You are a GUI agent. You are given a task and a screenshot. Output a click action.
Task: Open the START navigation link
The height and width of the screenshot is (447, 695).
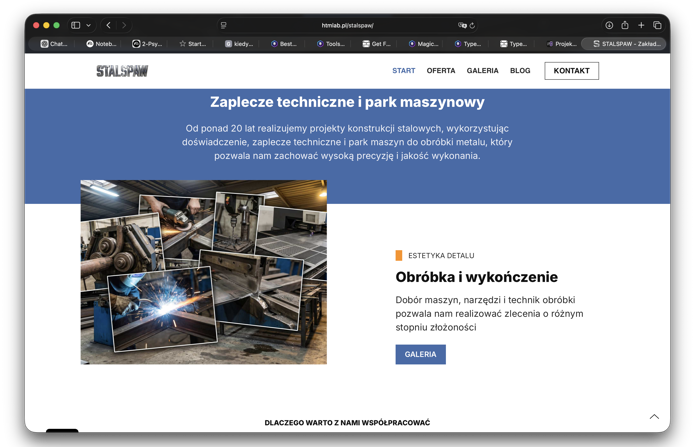[x=403, y=71]
